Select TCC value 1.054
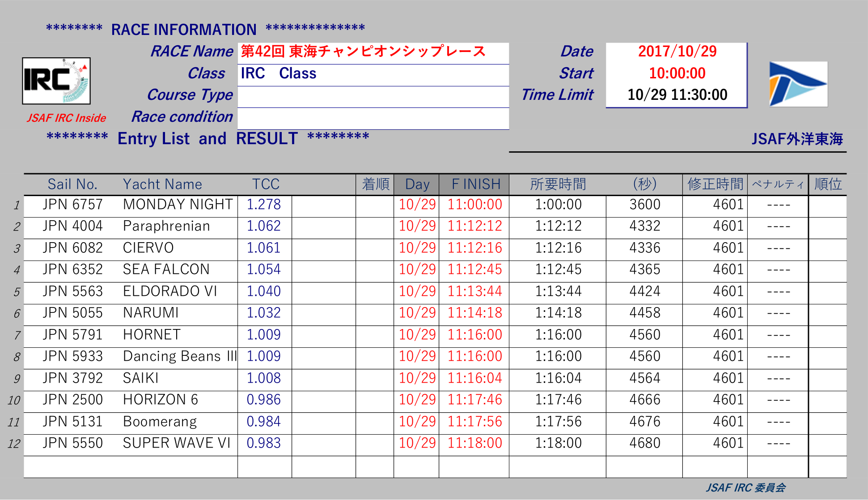This screenshot has width=868, height=500. pyautogui.click(x=264, y=269)
